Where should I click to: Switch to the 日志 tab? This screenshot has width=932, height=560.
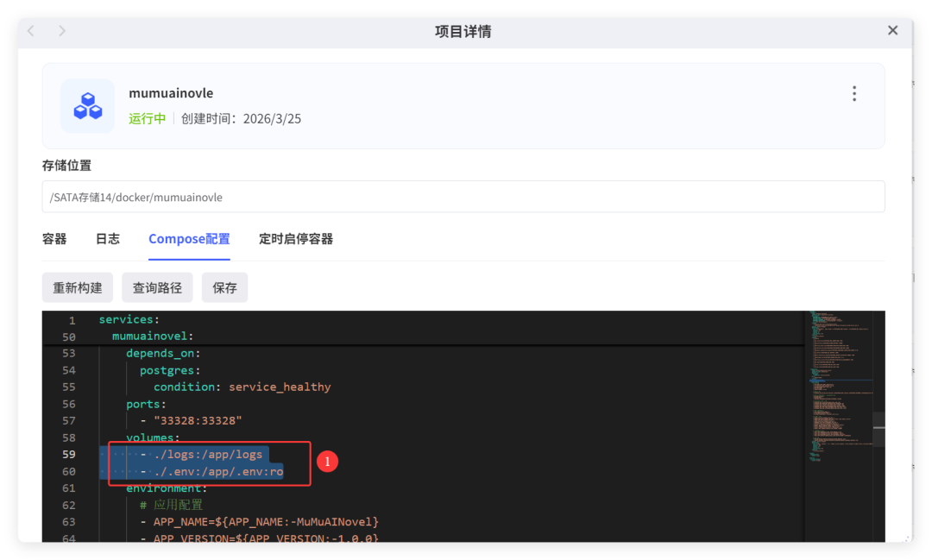108,239
